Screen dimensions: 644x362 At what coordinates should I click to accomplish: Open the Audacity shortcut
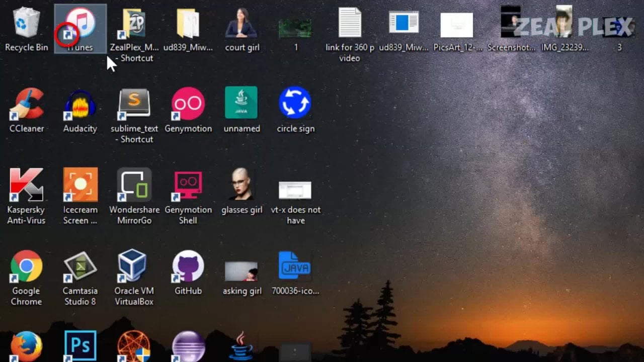80,105
